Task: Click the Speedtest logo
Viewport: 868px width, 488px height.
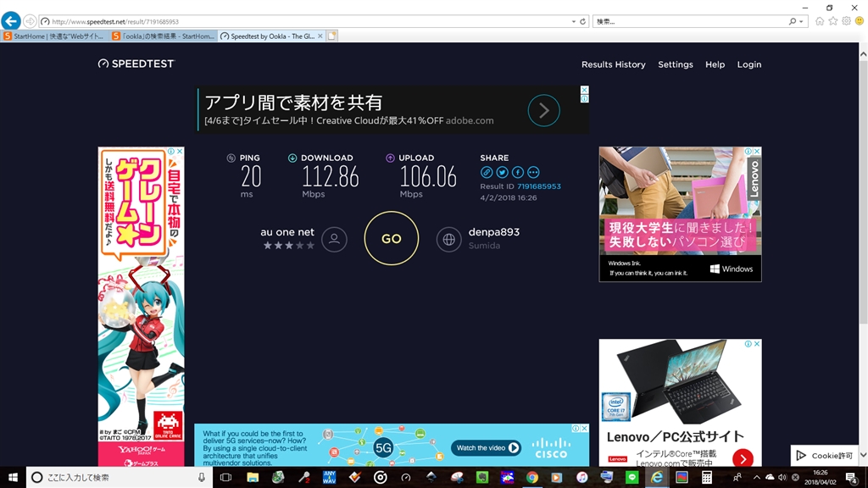Action: point(136,64)
